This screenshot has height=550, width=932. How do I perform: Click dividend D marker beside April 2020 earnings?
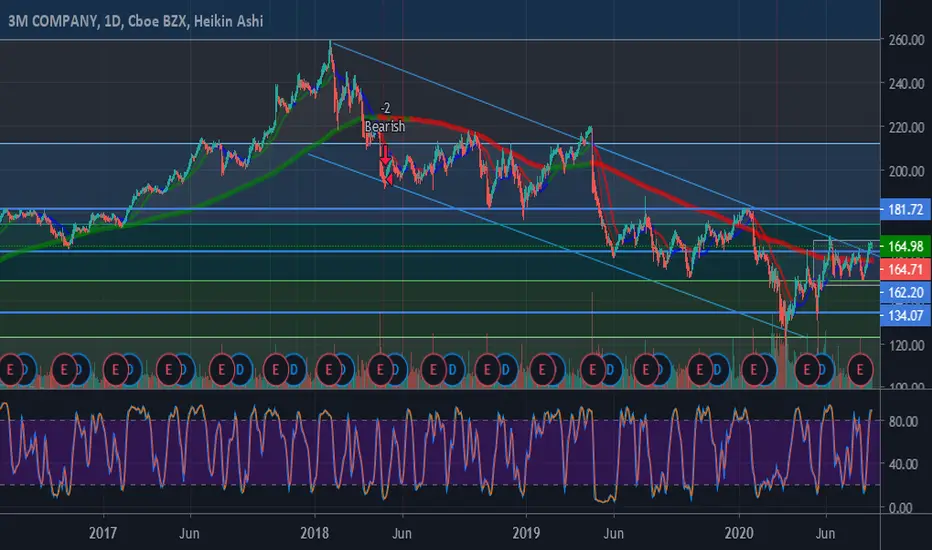(x=824, y=370)
